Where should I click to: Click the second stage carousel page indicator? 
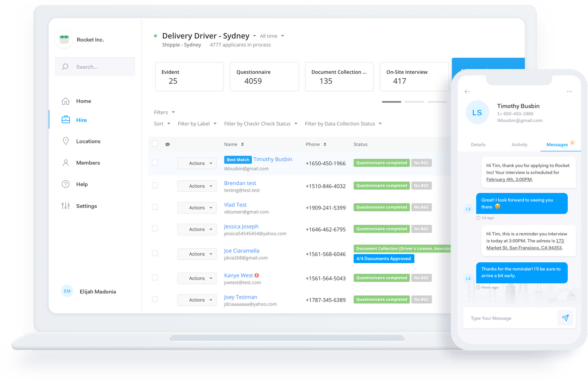(414, 102)
